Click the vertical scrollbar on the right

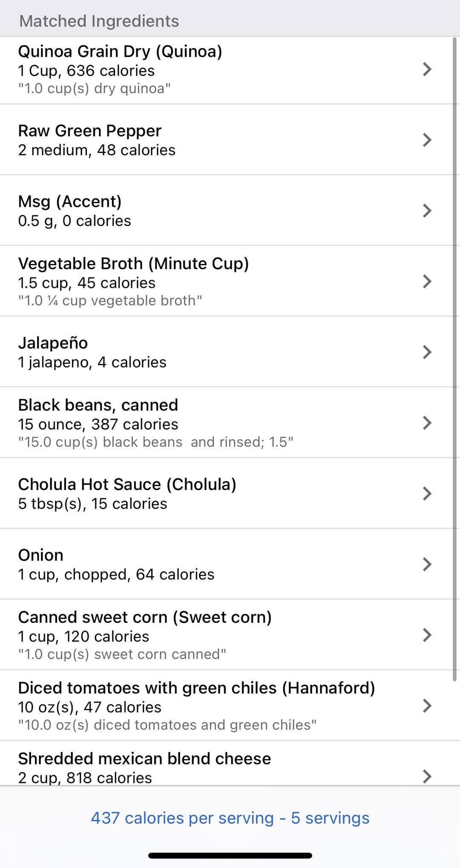click(x=455, y=358)
